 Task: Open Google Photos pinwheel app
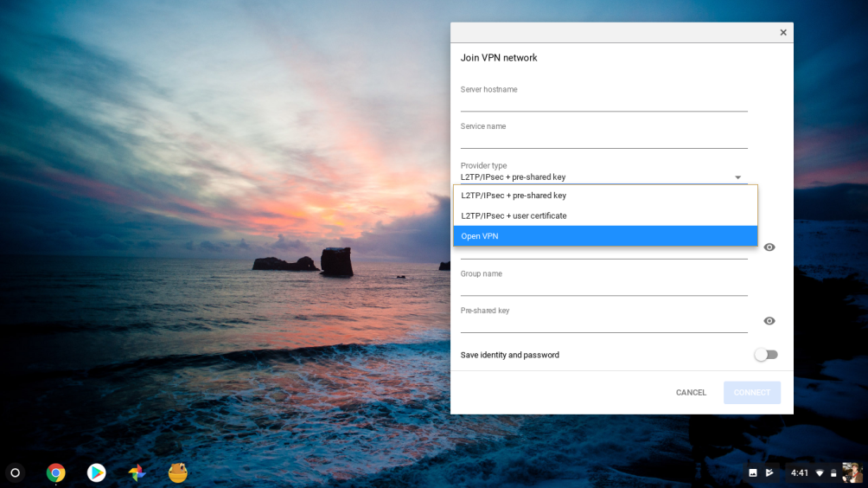click(137, 472)
